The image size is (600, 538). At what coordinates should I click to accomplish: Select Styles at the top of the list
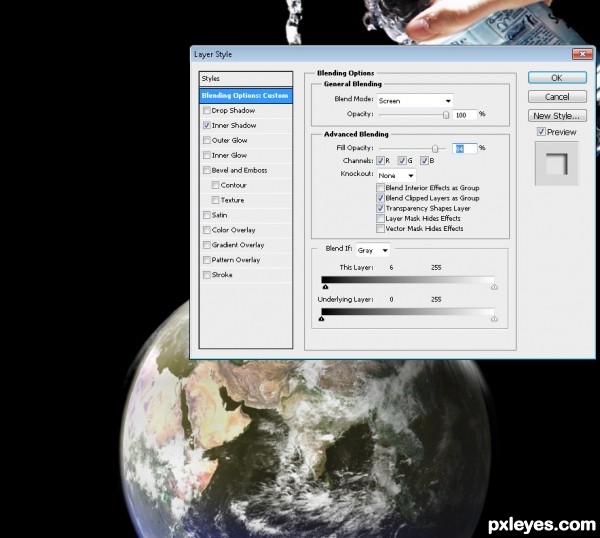pyautogui.click(x=246, y=78)
